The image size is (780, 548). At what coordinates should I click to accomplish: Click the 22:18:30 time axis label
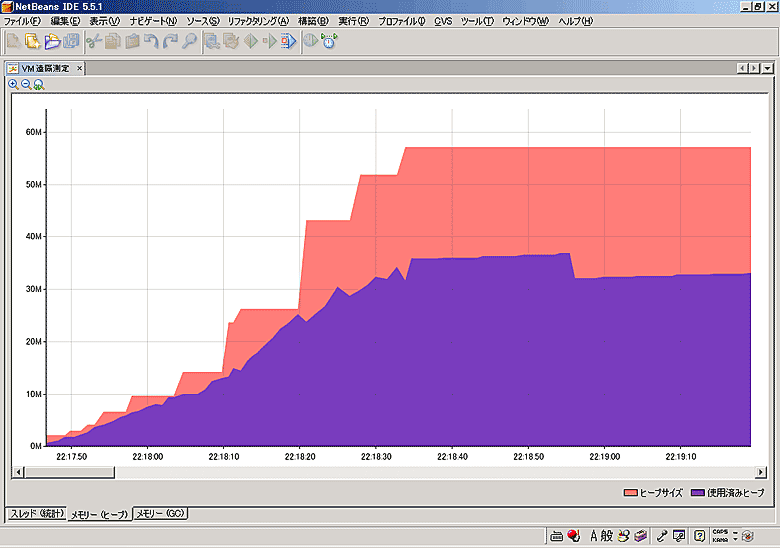click(x=376, y=457)
